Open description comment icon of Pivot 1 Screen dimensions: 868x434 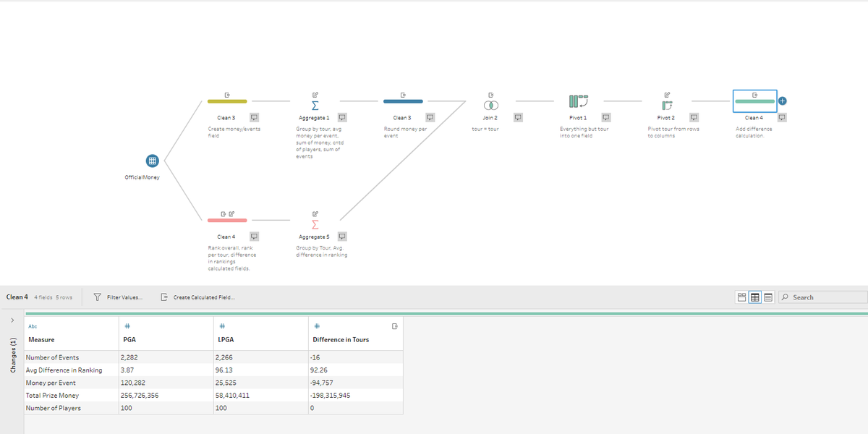605,117
